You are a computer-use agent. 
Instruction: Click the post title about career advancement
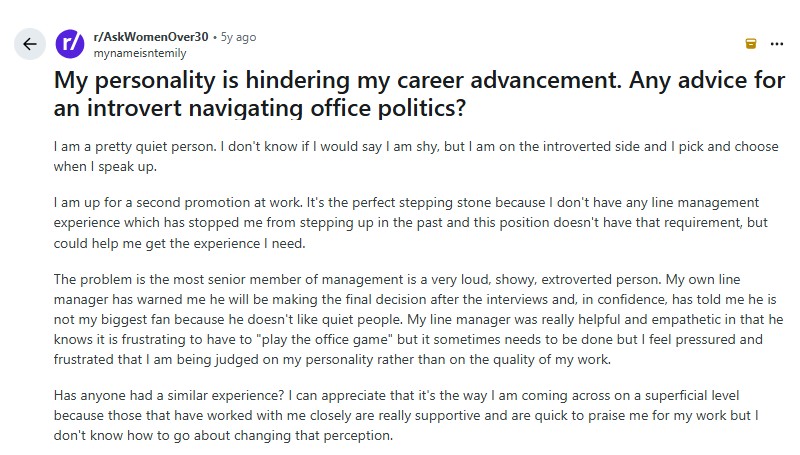pyautogui.click(x=419, y=94)
